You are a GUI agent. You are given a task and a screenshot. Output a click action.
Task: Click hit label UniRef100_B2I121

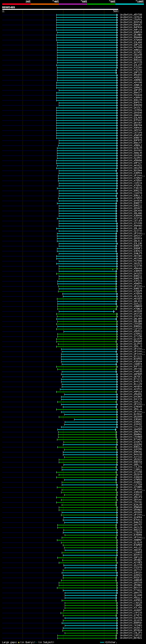tap(131, 357)
